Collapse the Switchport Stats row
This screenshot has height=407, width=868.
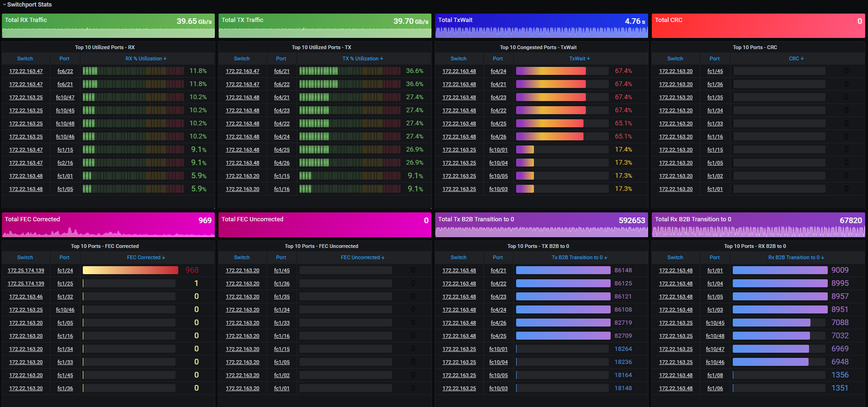click(x=27, y=5)
